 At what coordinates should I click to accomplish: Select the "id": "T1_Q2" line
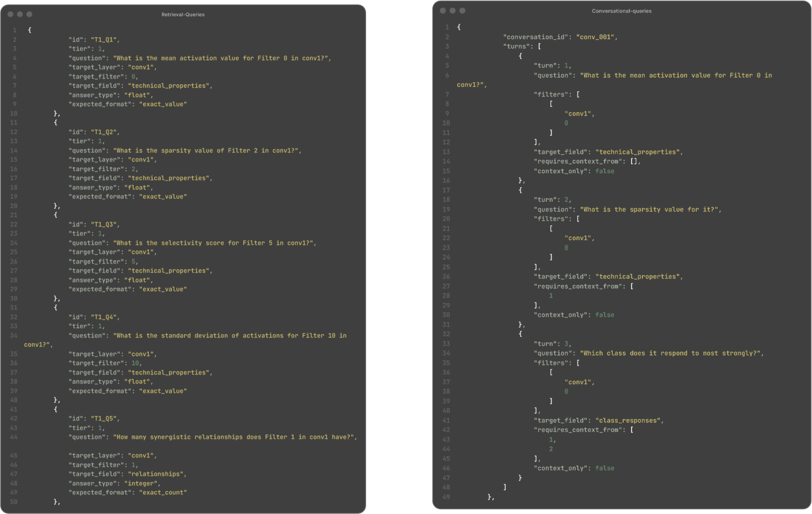pos(94,132)
